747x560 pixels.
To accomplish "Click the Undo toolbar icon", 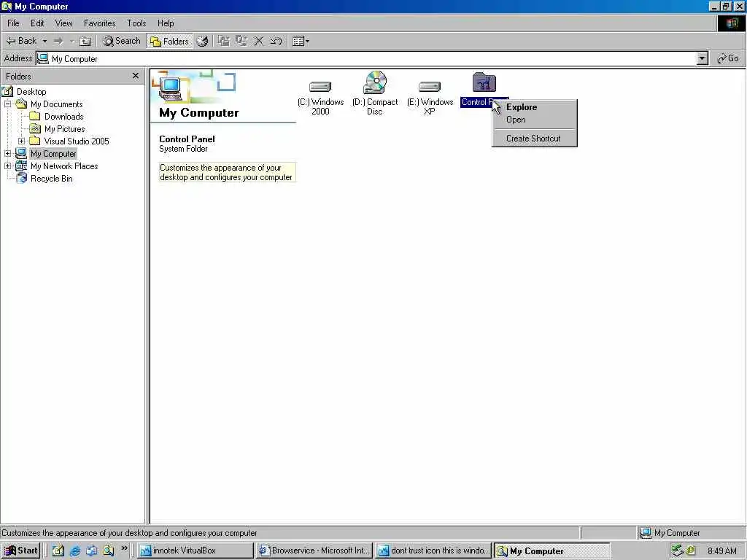I will click(276, 42).
